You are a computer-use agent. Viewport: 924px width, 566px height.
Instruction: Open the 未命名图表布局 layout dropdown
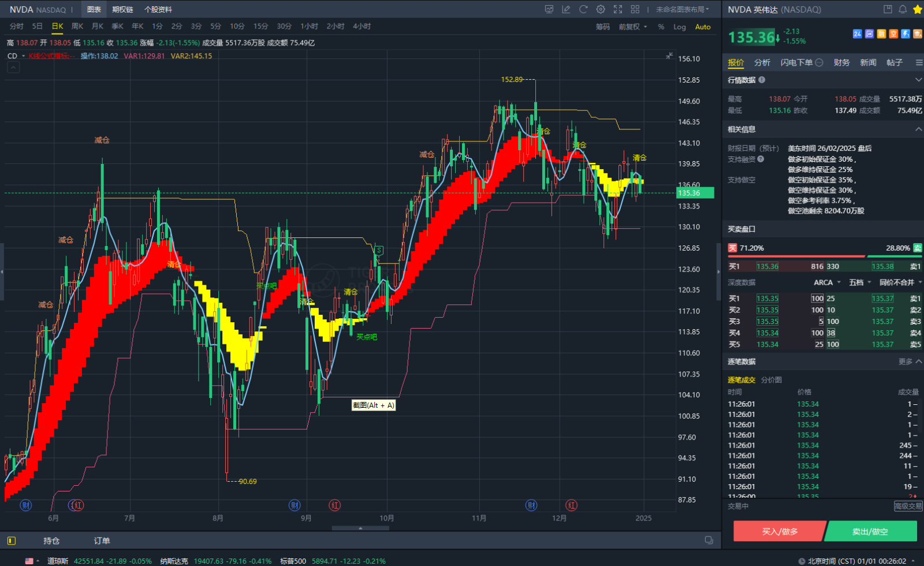pyautogui.click(x=683, y=9)
